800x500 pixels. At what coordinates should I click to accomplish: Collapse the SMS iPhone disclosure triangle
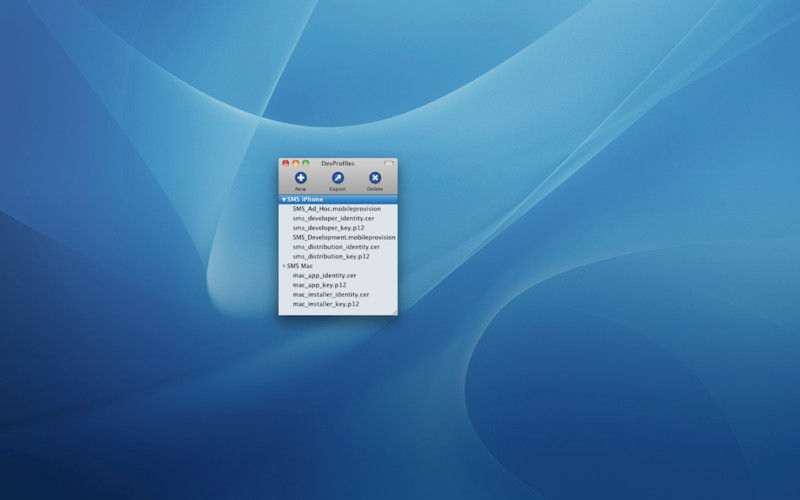[284, 199]
